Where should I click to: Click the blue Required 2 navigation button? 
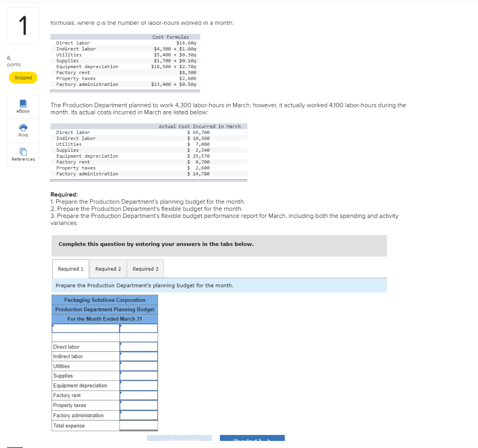point(252,440)
